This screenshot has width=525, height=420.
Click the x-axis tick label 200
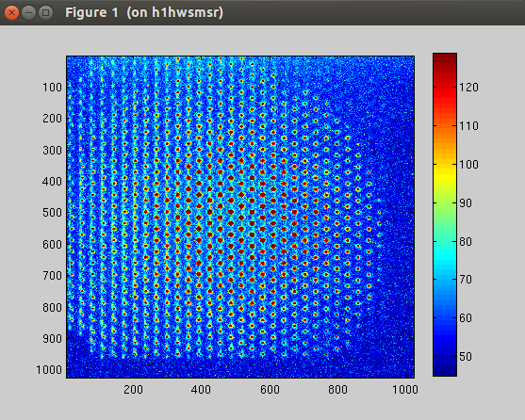point(133,390)
